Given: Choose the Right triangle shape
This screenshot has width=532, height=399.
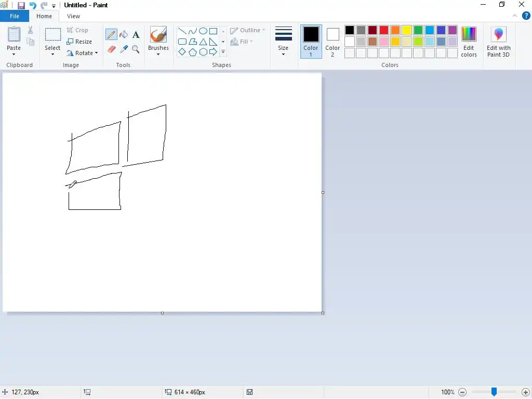Looking at the screenshot, I should 213,42.
